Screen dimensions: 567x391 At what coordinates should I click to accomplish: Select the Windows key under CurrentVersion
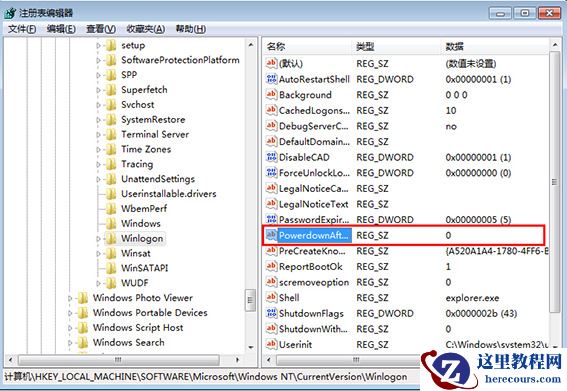coord(141,223)
